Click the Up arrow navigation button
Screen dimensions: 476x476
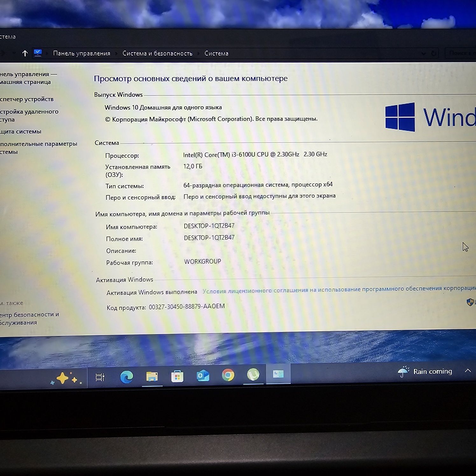pos(25,53)
